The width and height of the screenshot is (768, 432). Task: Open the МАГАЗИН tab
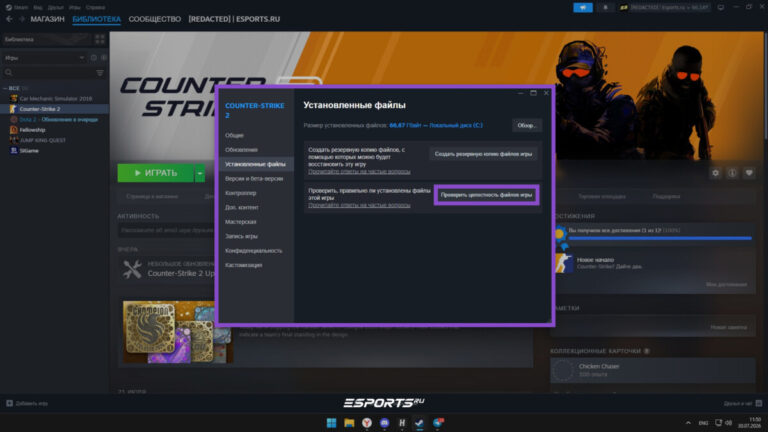tap(47, 19)
